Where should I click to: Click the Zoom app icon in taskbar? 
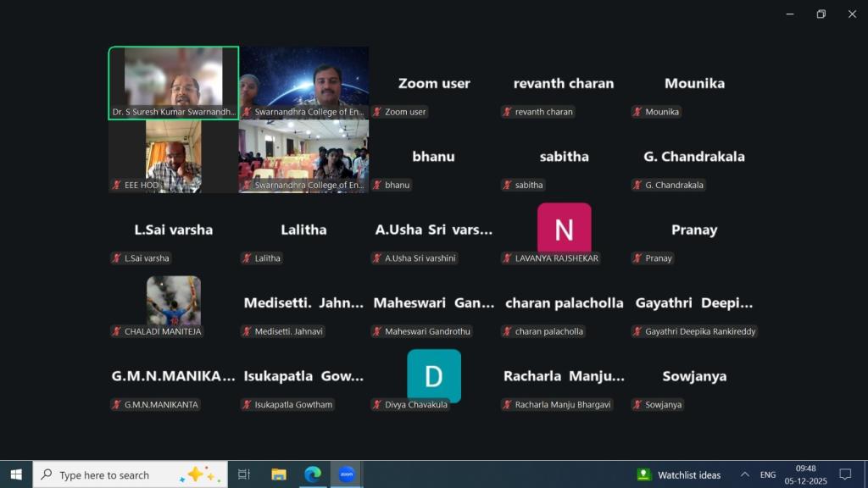pyautogui.click(x=346, y=474)
